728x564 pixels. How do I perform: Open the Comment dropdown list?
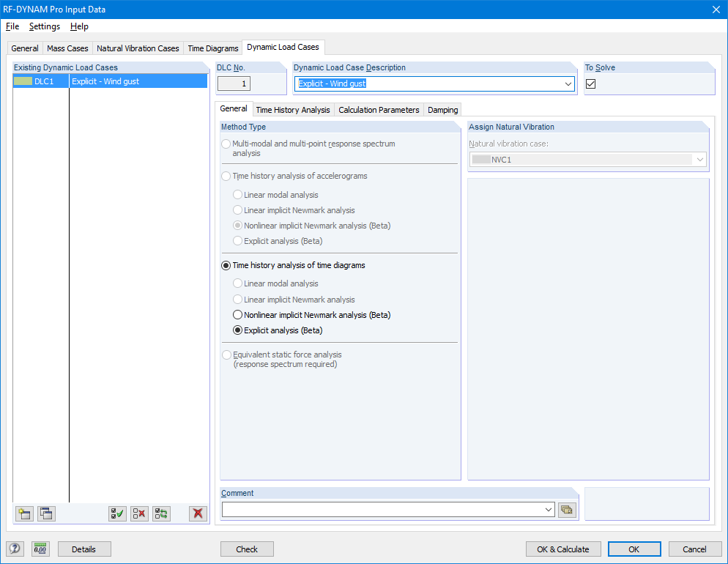click(x=549, y=509)
